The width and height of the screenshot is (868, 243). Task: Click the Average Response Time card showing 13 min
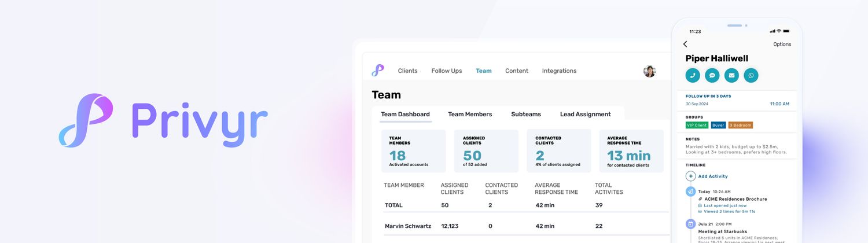coord(631,151)
